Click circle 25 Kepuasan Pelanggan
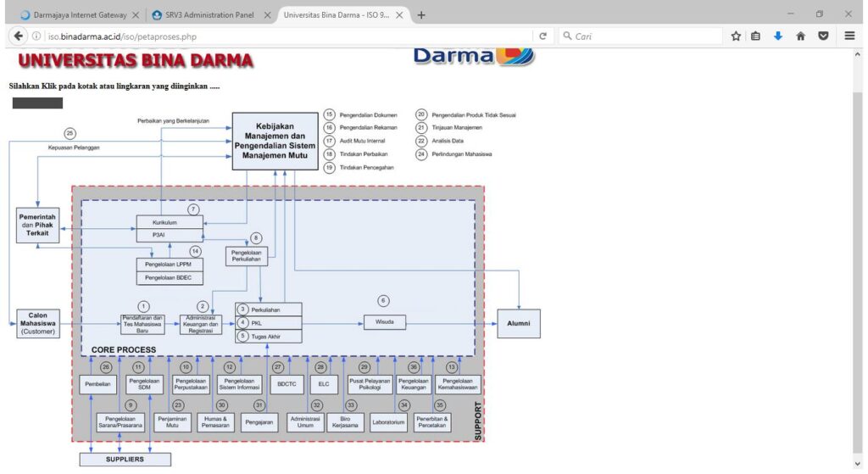This screenshot has height=474, width=868. [x=70, y=133]
